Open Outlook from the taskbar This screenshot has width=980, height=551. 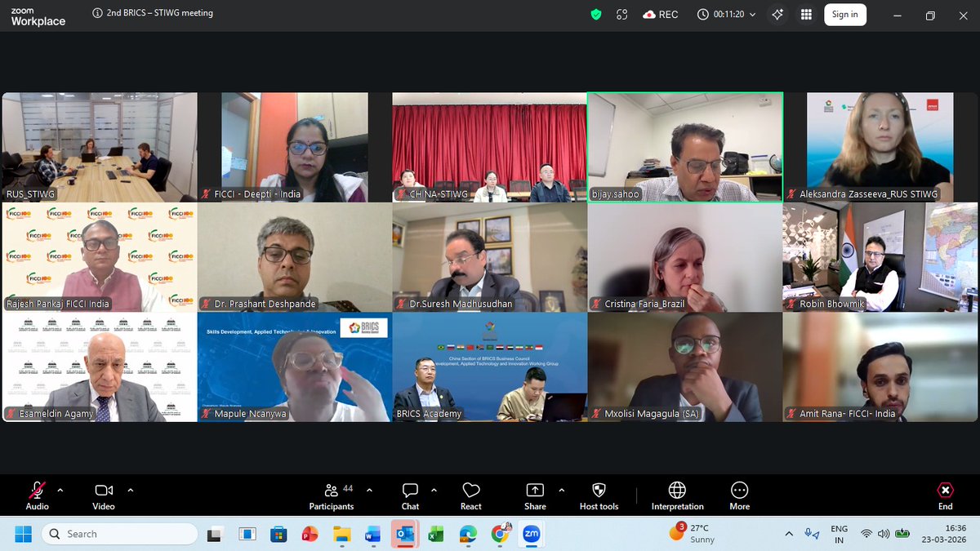pos(404,535)
